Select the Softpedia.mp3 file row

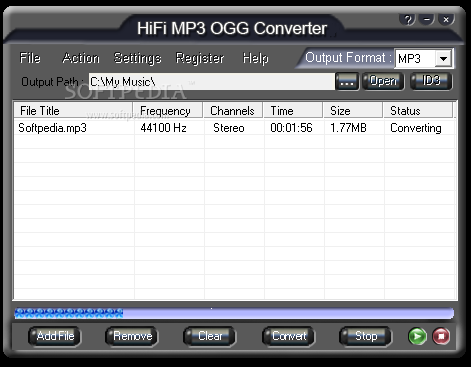pos(235,128)
